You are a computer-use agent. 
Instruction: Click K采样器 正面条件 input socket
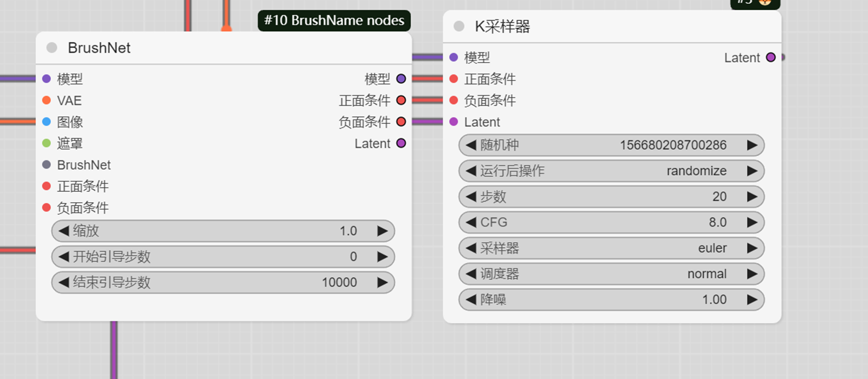(x=454, y=79)
